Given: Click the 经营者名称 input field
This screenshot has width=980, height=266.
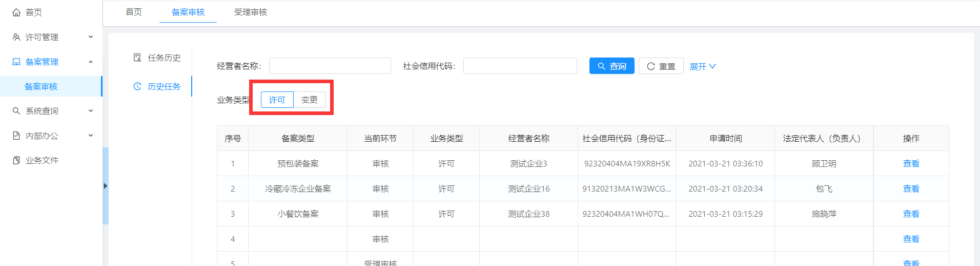Looking at the screenshot, I should click(330, 66).
